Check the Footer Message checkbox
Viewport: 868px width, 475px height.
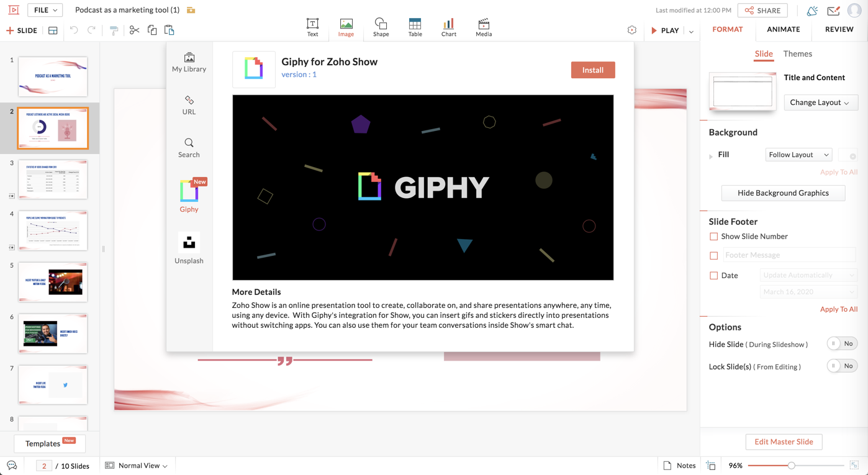point(713,255)
